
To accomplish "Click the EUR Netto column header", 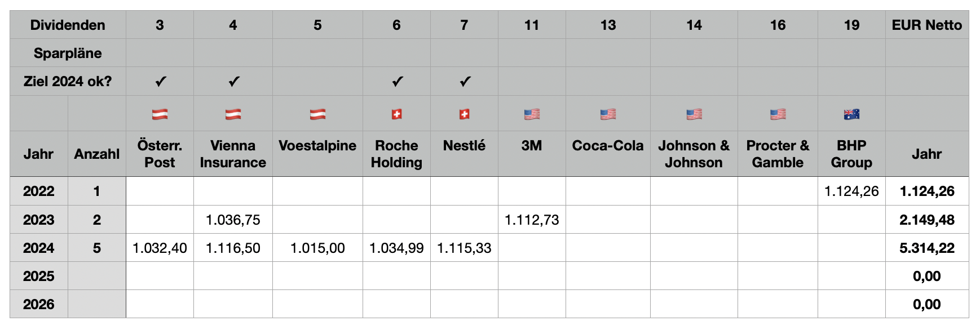I will click(926, 25).
